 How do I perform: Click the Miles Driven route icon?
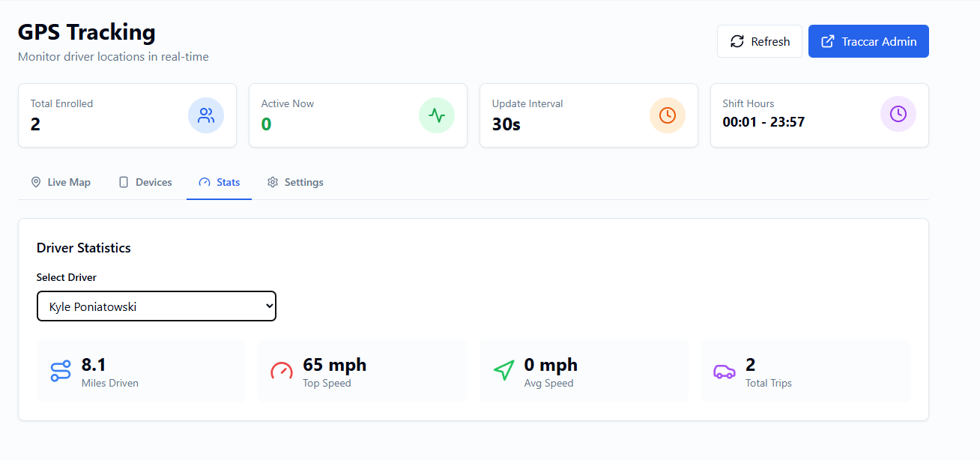(x=61, y=372)
